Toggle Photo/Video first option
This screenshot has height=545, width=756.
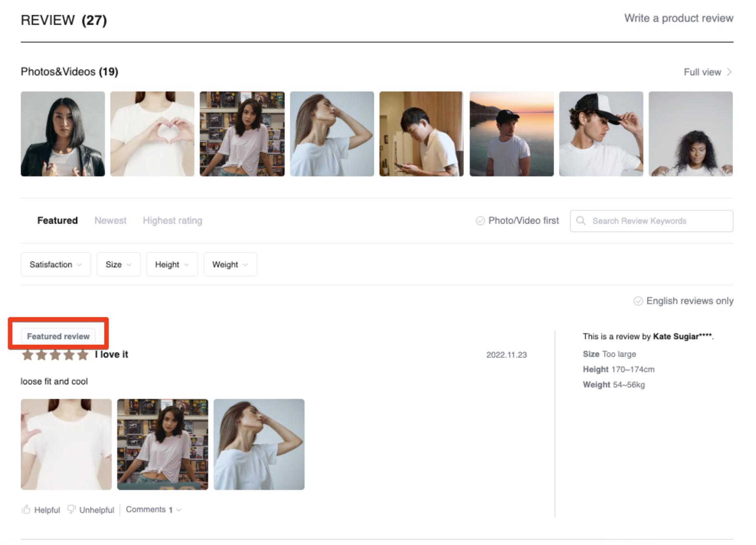click(x=480, y=221)
